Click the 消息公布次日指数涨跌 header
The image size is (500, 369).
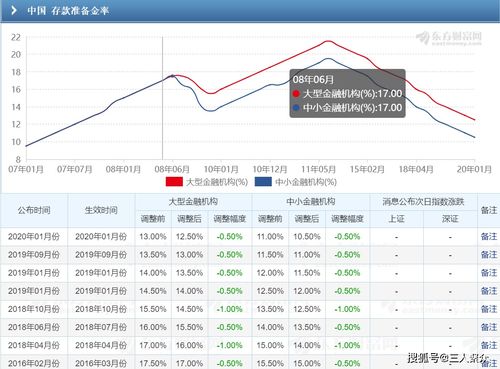click(x=423, y=201)
